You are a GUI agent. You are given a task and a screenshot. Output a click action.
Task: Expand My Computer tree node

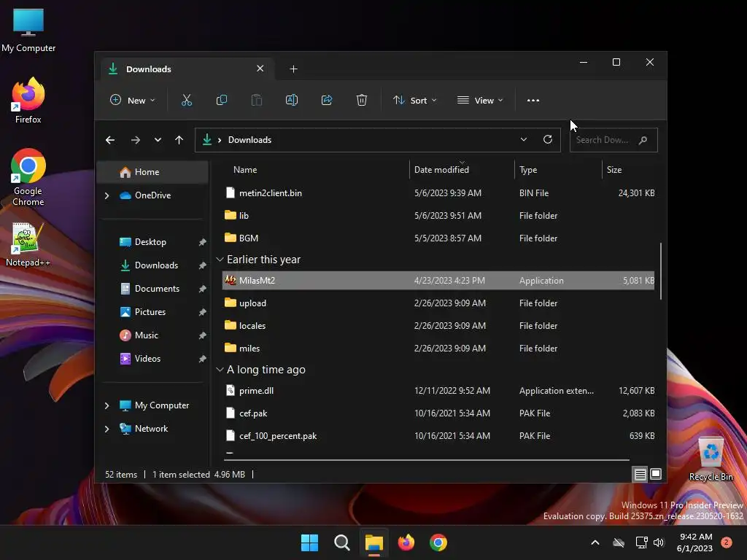click(x=107, y=405)
